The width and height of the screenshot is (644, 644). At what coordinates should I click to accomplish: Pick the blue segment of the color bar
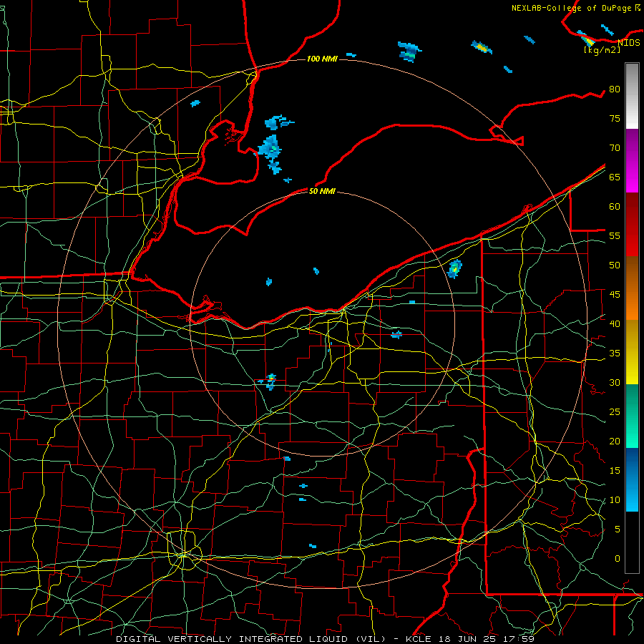(x=632, y=479)
